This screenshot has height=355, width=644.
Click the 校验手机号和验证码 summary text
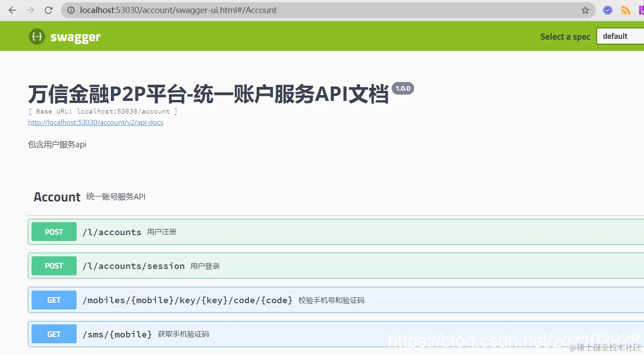(x=331, y=300)
